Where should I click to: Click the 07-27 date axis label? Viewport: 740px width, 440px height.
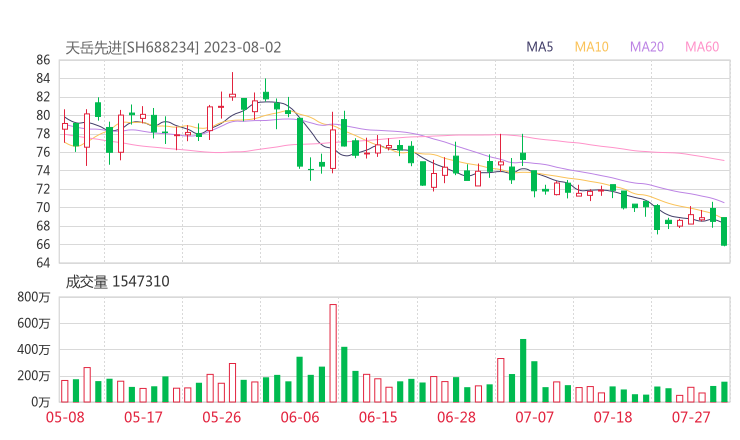[x=691, y=417]
